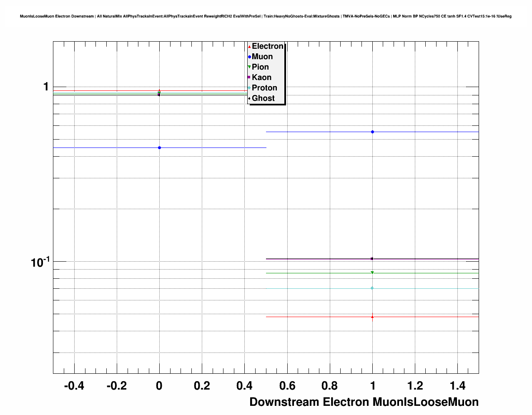532x415 pixels.
Task: Click the green Pion data point at x=1
Action: (372, 273)
